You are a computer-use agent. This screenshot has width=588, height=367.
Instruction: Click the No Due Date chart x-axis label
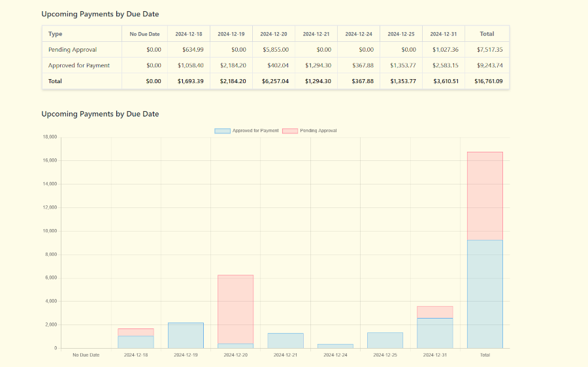86,355
